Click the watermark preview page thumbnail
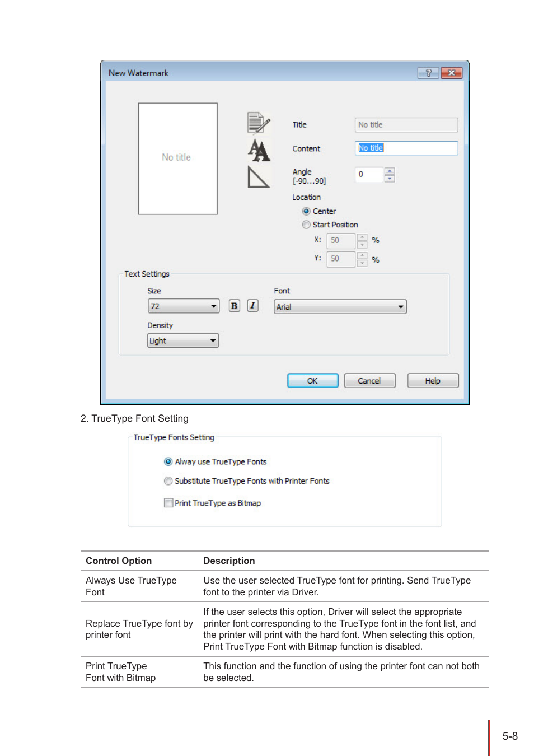534x756 pixels. (178, 158)
